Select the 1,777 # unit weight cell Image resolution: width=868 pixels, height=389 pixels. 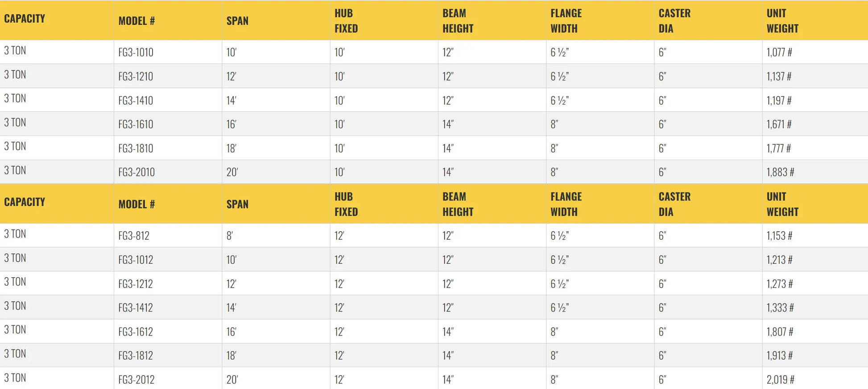pos(778,148)
